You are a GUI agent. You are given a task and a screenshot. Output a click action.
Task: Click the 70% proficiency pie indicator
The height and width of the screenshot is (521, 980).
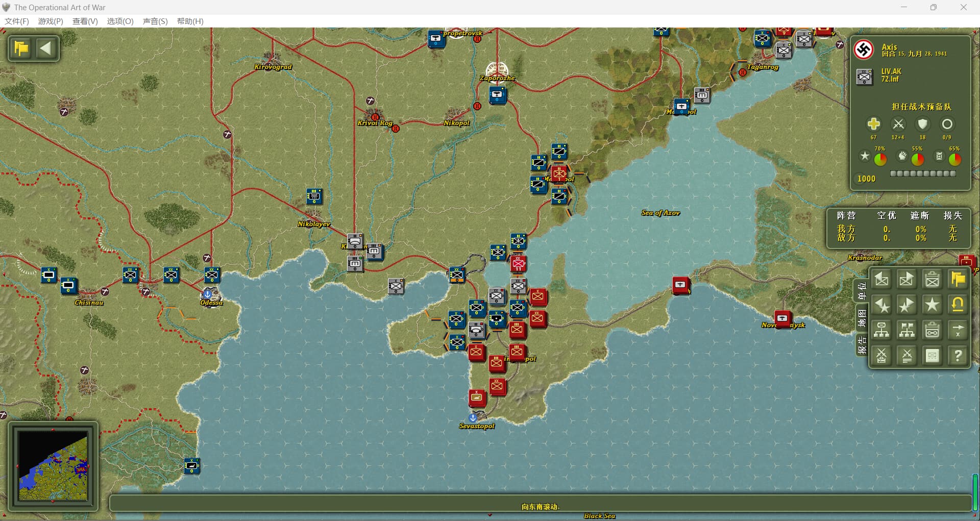pos(880,159)
